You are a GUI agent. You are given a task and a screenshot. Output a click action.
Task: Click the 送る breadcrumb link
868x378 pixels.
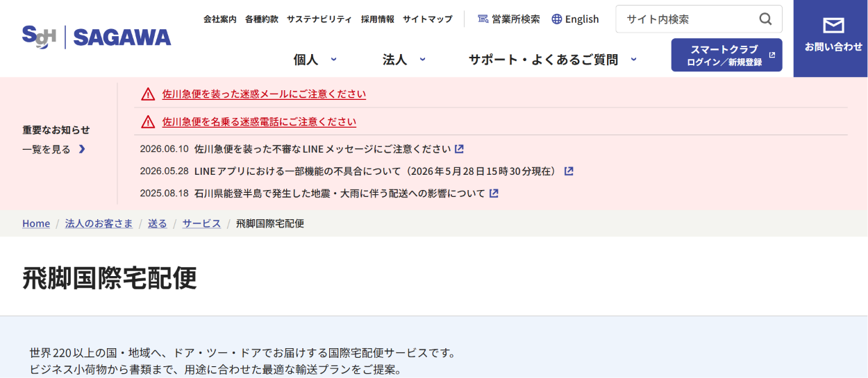tap(158, 223)
